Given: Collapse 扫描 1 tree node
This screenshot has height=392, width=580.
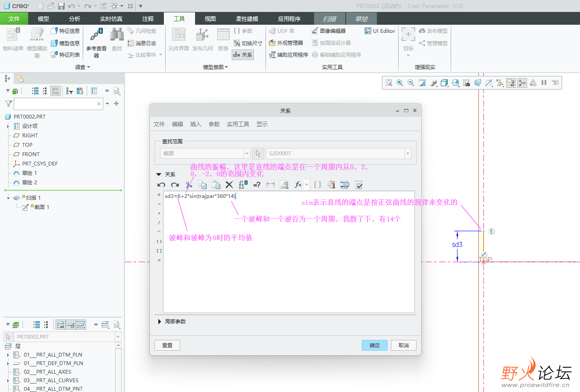Looking at the screenshot, I should 8,198.
